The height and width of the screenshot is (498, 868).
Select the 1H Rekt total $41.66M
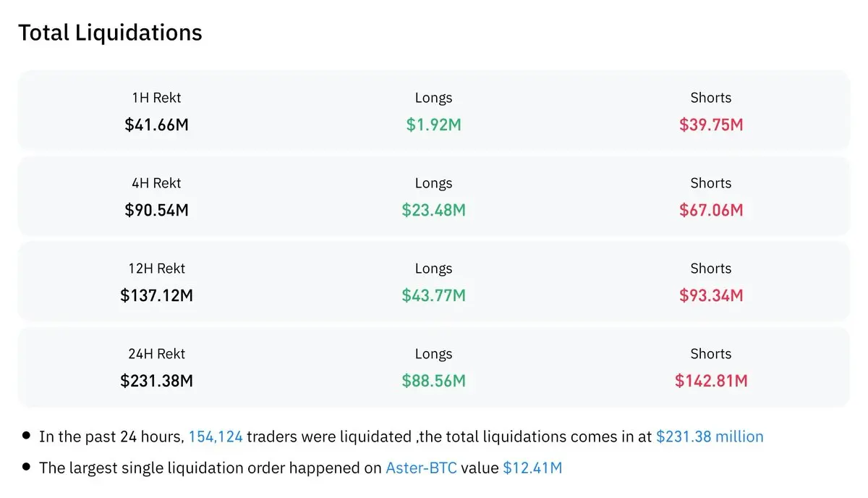click(x=156, y=124)
